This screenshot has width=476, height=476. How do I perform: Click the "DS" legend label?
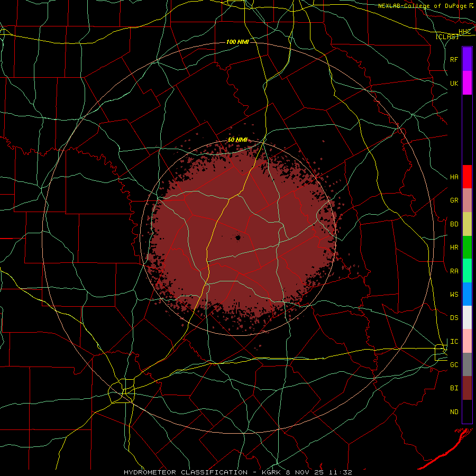(454, 318)
